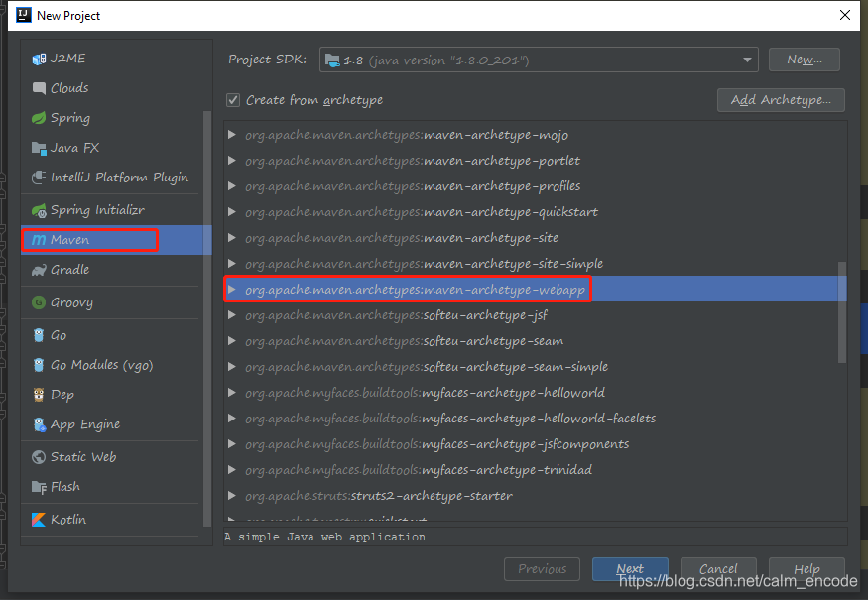Screen dimensions: 868x600
Task: Click the Clouds icon in sidebar
Action: point(39,88)
